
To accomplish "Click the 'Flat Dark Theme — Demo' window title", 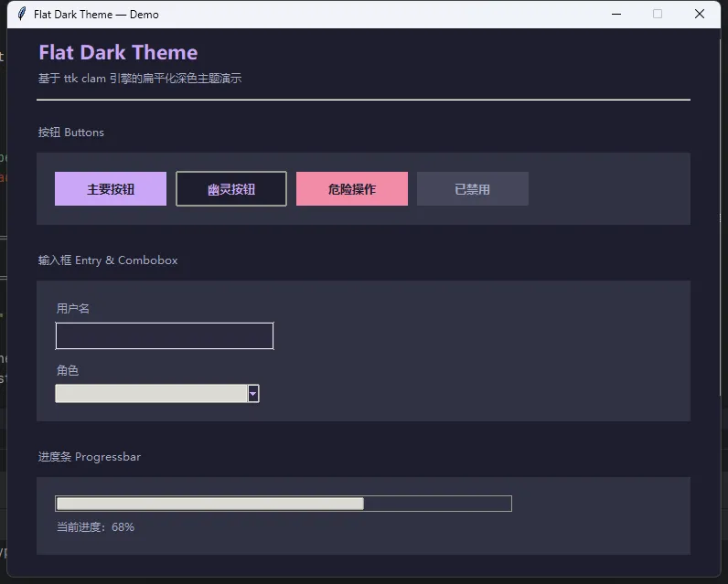I will tap(96, 15).
